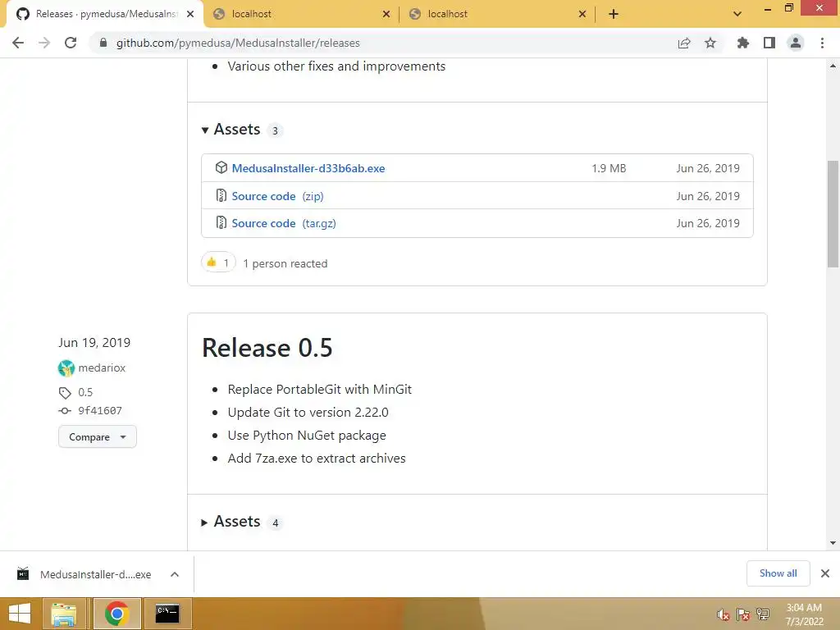The height and width of the screenshot is (630, 840).
Task: Click the tag icon beside 0.5
Action: tap(65, 393)
